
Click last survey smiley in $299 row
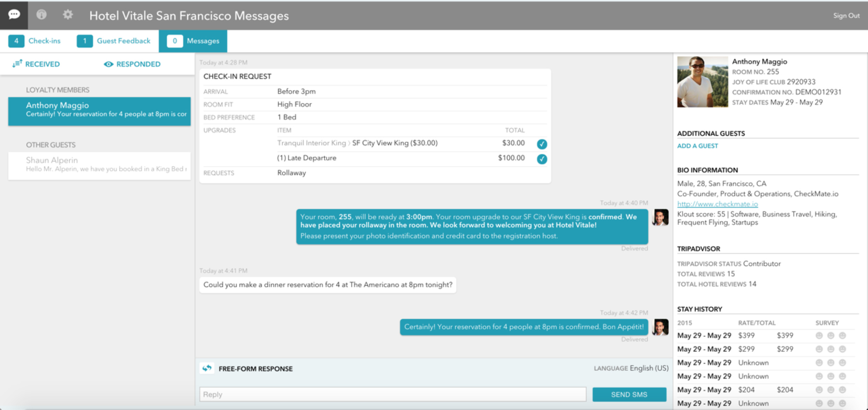tap(842, 349)
